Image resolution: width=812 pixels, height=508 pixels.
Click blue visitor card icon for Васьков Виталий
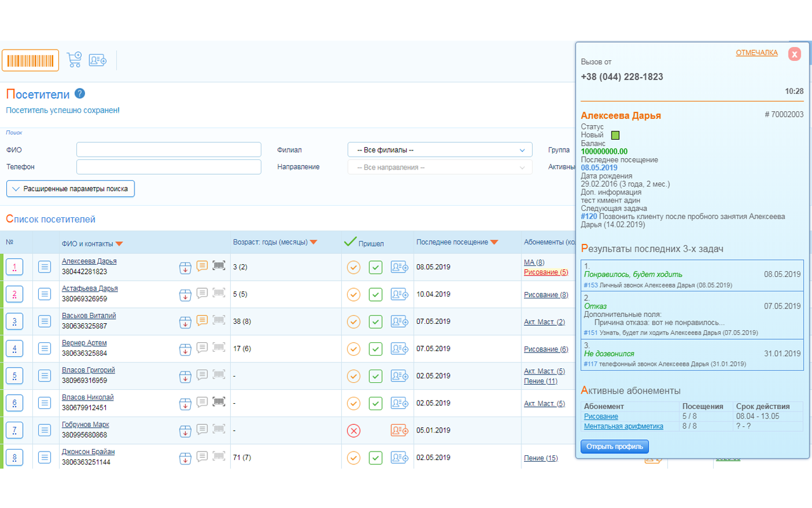pyautogui.click(x=399, y=322)
